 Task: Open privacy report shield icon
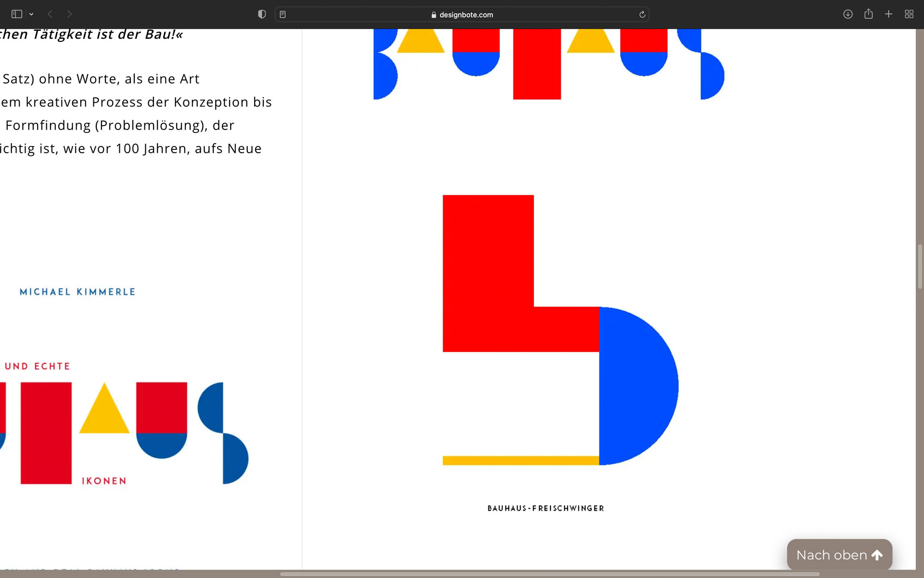coord(262,14)
